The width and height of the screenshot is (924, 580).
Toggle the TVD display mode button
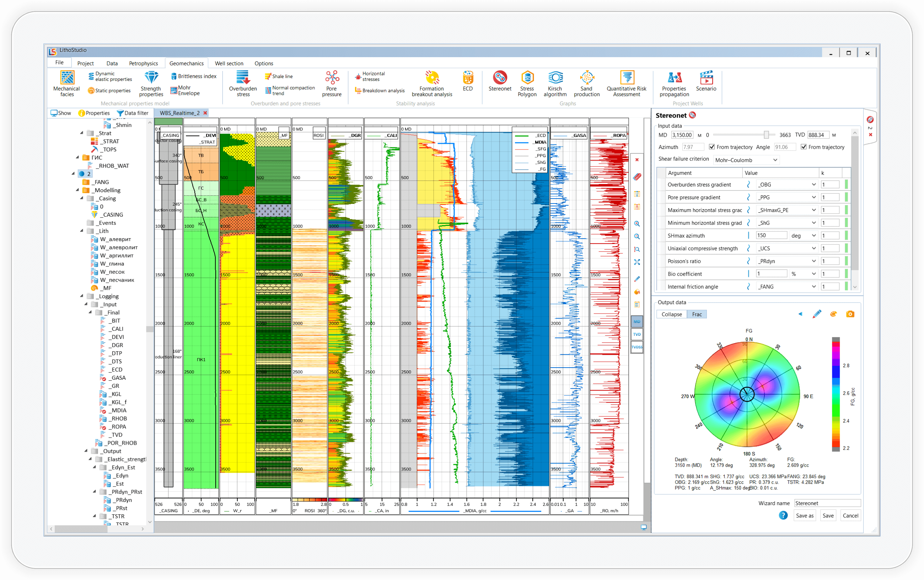click(x=636, y=334)
